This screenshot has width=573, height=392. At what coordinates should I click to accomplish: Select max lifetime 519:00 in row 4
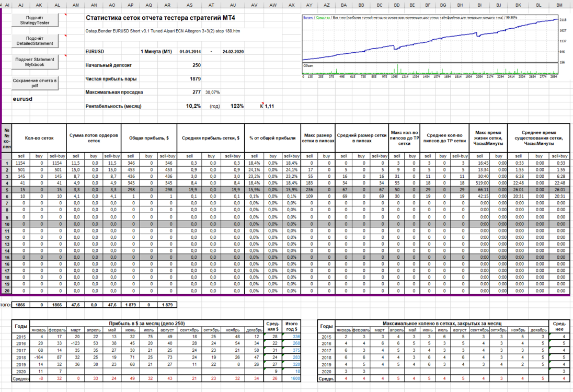(480, 183)
